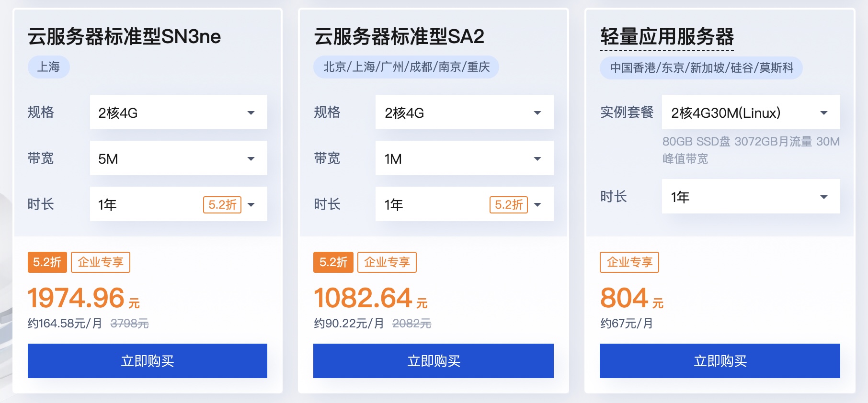This screenshot has width=868, height=403.
Task: Click the 北京/上海/广州/成都/南京/重庆 region tag
Action: [406, 67]
